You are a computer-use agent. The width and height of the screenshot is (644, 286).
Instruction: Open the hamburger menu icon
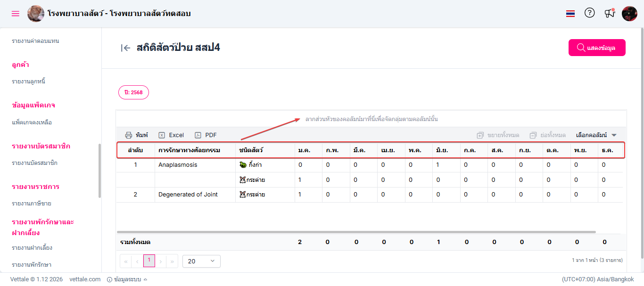pyautogui.click(x=16, y=14)
